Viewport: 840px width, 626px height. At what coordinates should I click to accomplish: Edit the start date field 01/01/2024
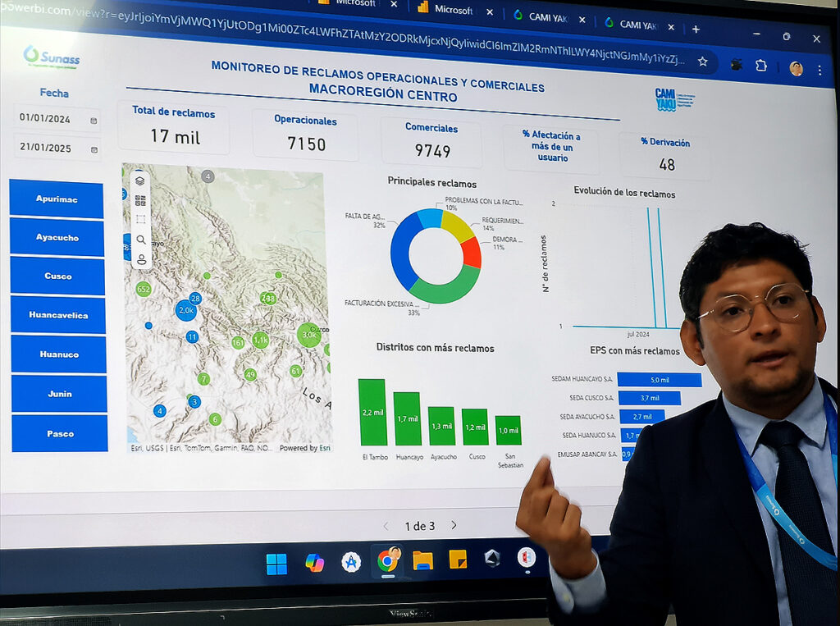(x=56, y=118)
